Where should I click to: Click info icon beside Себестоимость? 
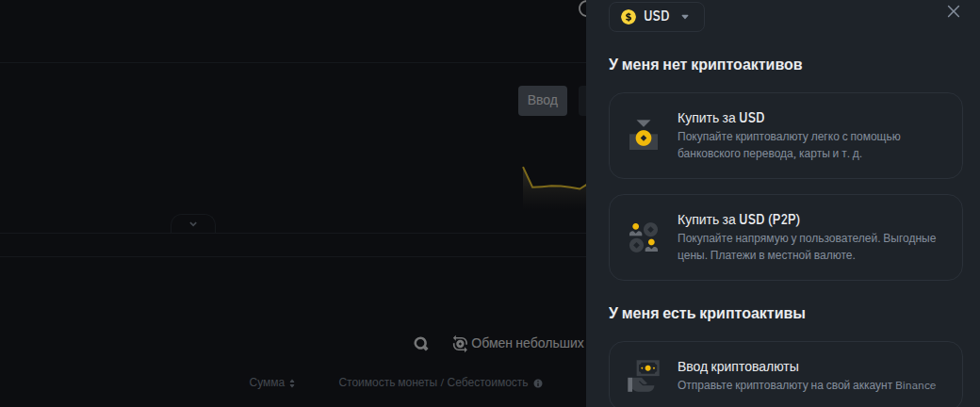[x=538, y=383]
